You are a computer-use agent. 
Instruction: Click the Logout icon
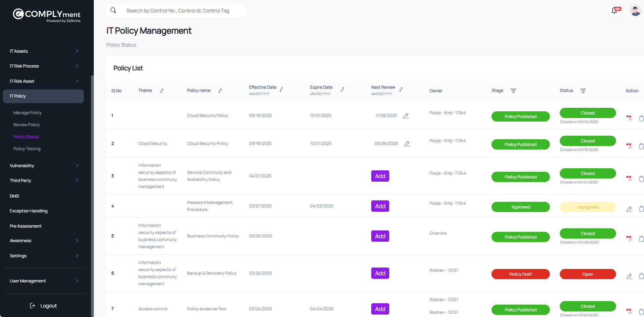coord(33,306)
